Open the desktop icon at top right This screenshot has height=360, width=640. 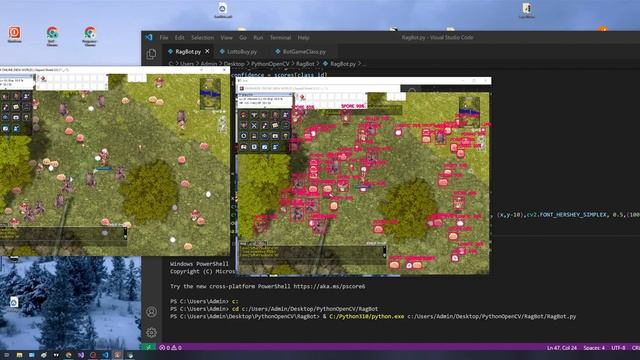527,10
